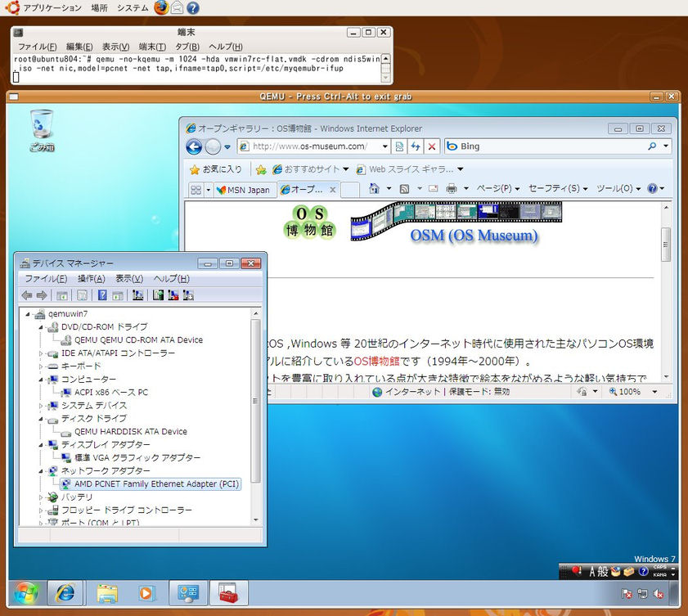Refresh the page in Internet Explorer

(415, 146)
